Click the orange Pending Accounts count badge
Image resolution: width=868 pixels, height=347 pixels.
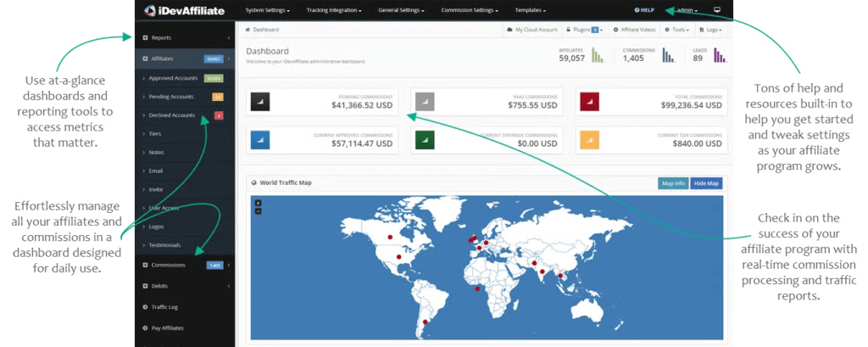coord(218,97)
